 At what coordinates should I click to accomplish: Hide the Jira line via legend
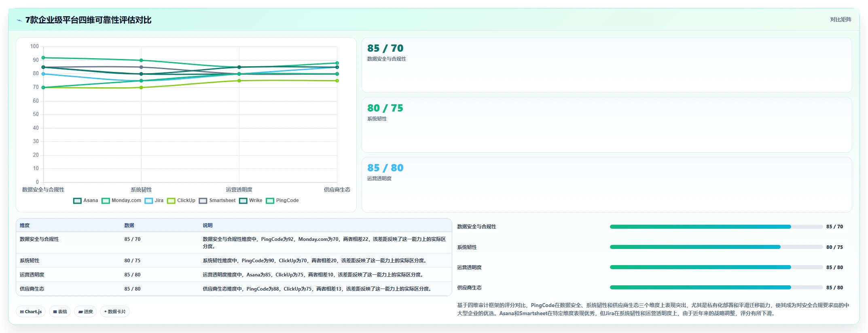pos(154,200)
